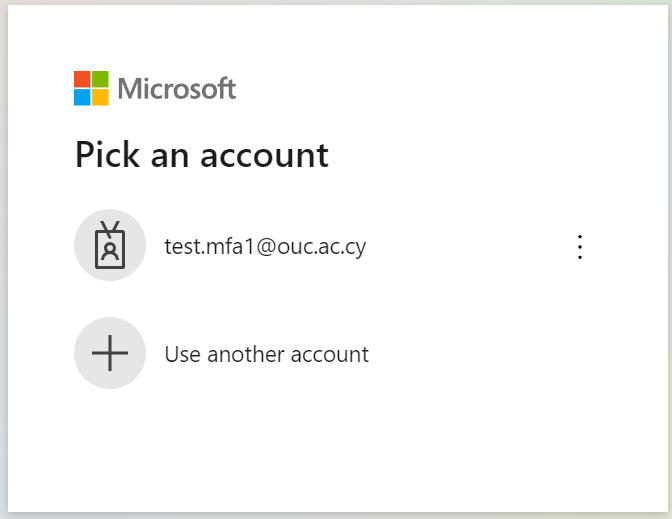Viewport: 672px width, 519px height.
Task: Click the yellow square of the logo
Action: click(x=100, y=97)
